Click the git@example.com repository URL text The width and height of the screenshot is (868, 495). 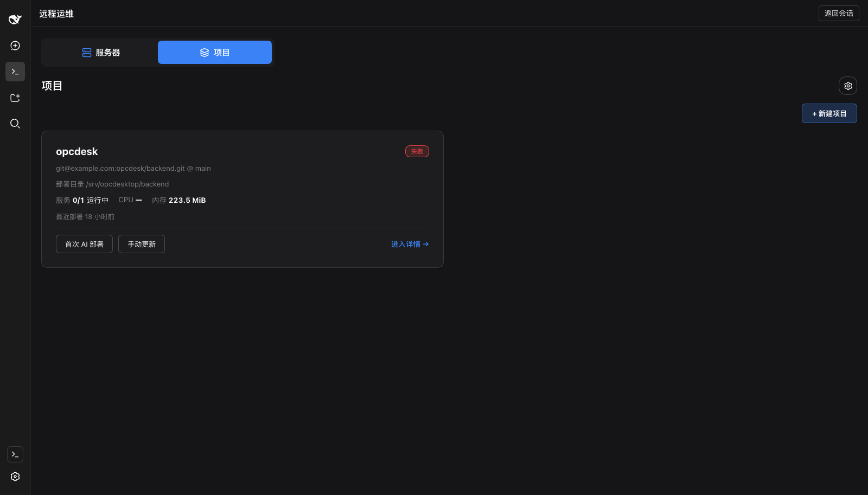pyautogui.click(x=133, y=169)
